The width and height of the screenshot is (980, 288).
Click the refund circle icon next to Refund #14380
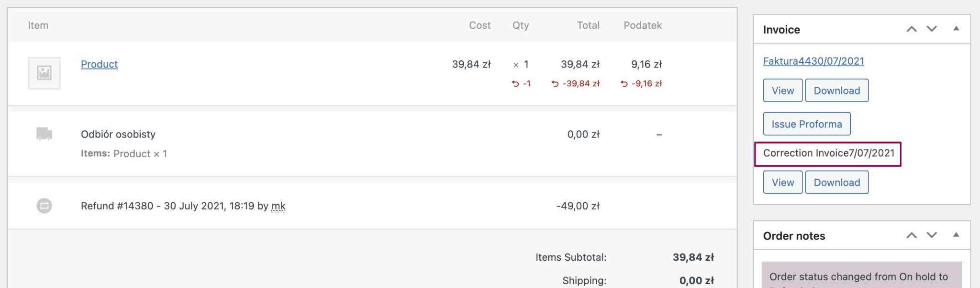coord(44,206)
